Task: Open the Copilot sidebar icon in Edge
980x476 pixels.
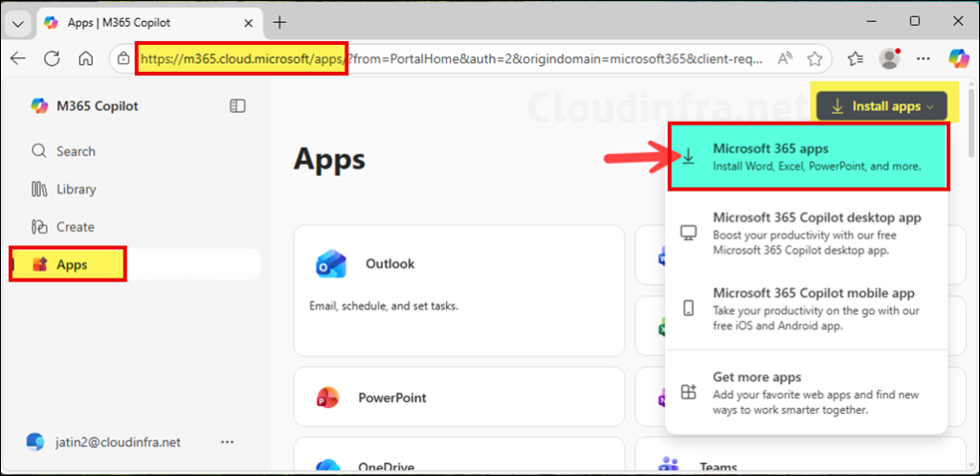Action: pos(958,58)
